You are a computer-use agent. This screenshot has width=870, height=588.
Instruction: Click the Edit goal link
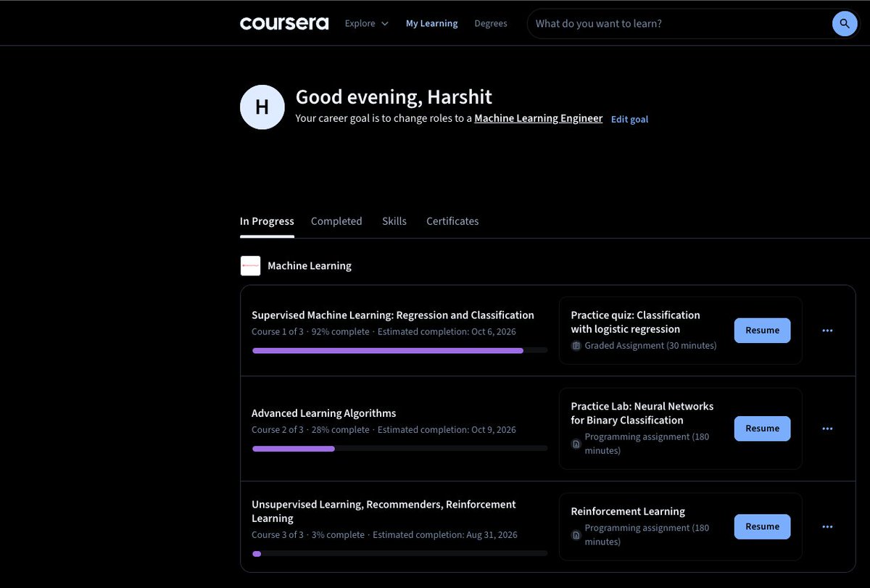coord(629,119)
